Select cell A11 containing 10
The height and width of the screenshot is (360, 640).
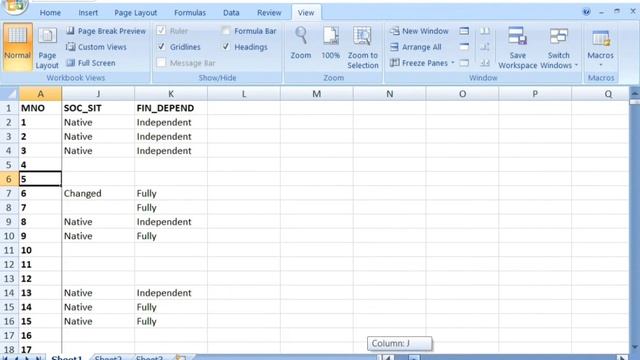(x=40, y=250)
